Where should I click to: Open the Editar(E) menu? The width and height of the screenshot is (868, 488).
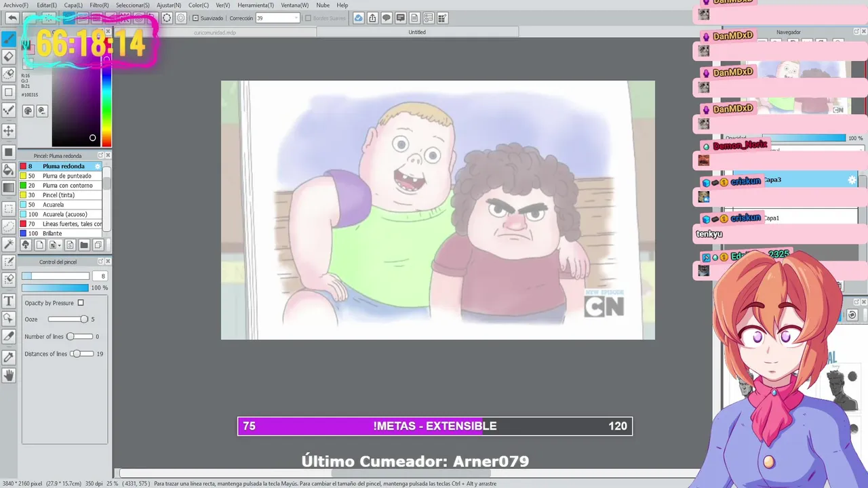click(x=47, y=5)
